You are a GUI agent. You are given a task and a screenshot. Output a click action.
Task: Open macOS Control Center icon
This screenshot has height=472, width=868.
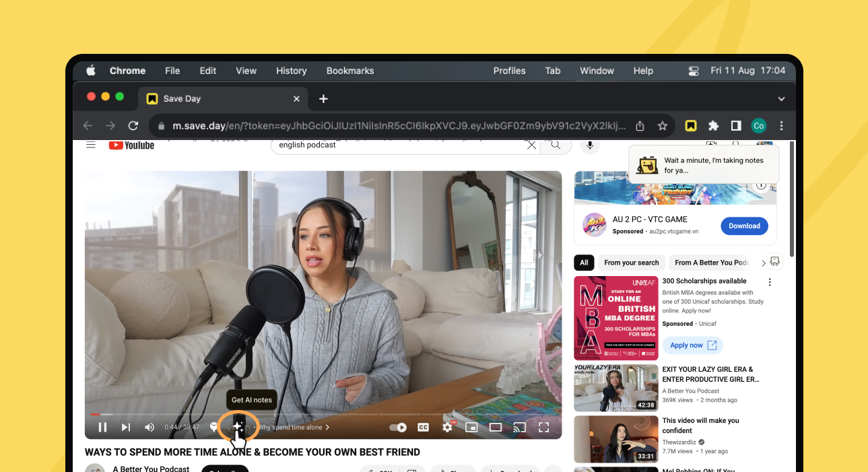[694, 71]
